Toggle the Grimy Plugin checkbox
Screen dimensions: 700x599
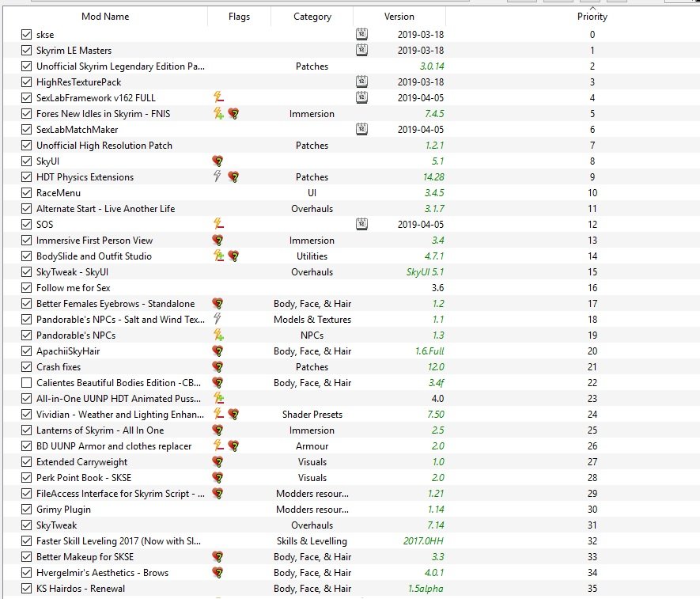tap(26, 510)
